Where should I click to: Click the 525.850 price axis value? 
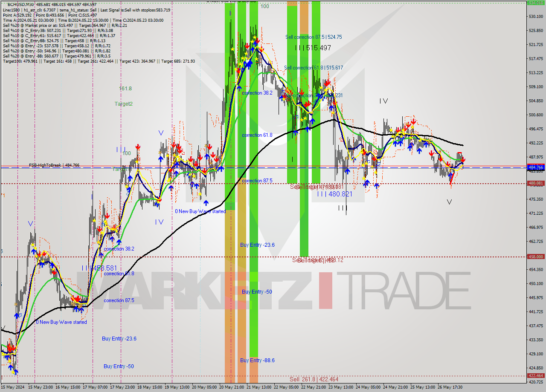click(536, 30)
